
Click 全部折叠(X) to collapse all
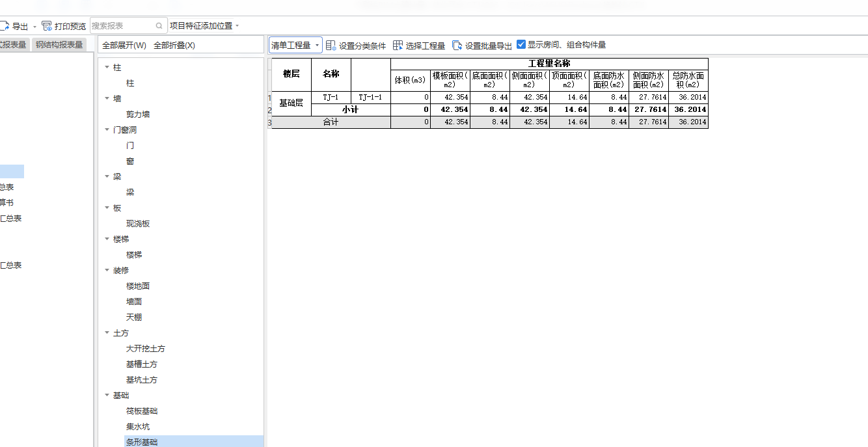pos(174,46)
